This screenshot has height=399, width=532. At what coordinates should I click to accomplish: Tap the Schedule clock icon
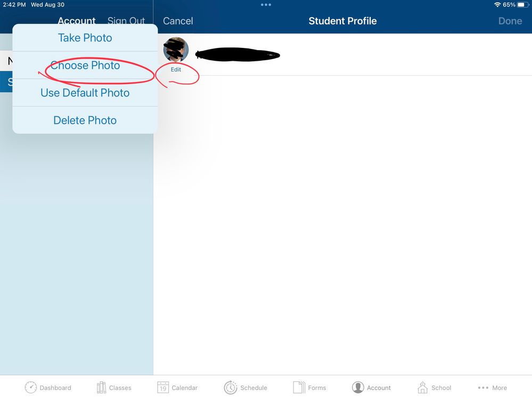pos(231,387)
